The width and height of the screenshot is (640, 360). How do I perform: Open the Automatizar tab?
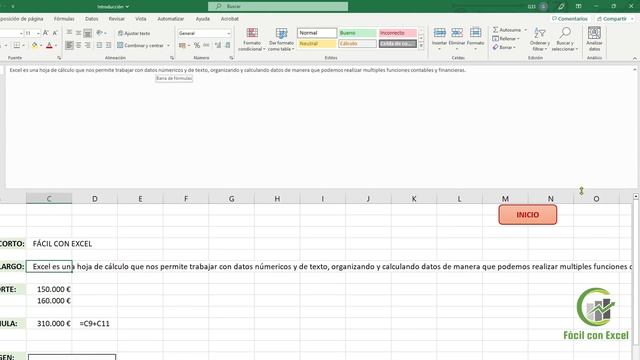click(171, 19)
